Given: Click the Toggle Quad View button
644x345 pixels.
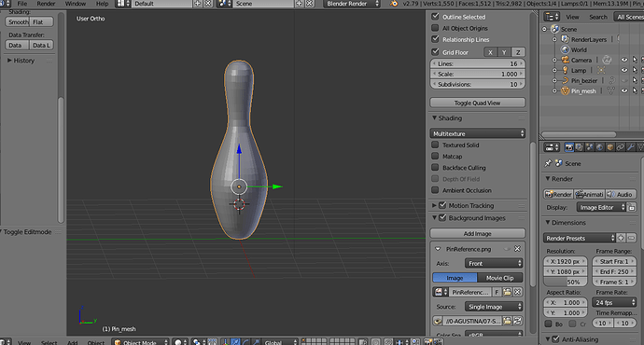Looking at the screenshot, I should 478,103.
